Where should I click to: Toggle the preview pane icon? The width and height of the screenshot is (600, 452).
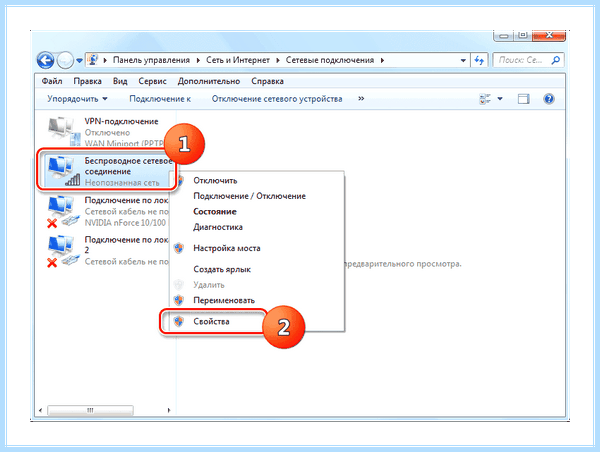coord(523,99)
